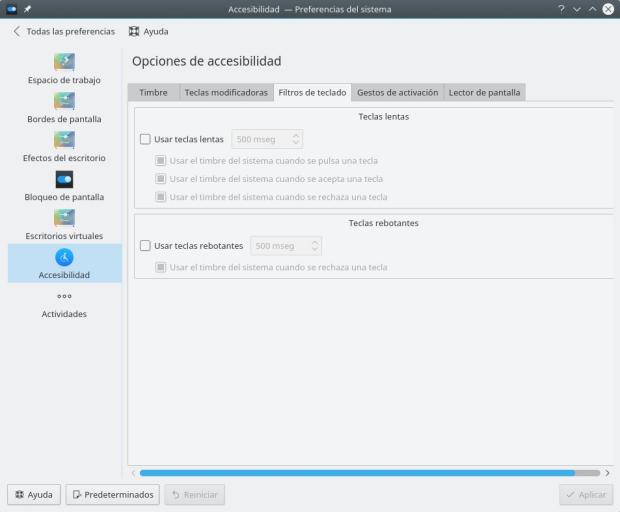Enable Usar teclas rebotantes checkbox
620x512 pixels.
pyautogui.click(x=146, y=245)
